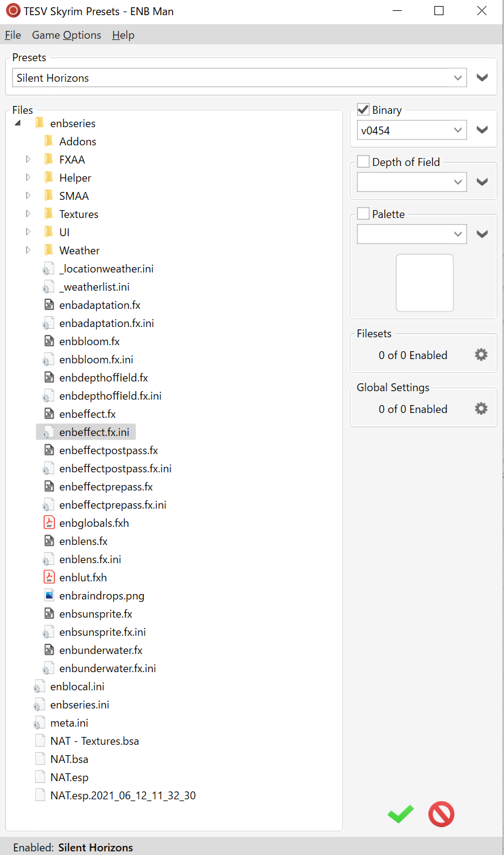The height and width of the screenshot is (855, 504).
Task: Select enblens.fx.ini file
Action: pyautogui.click(x=90, y=559)
